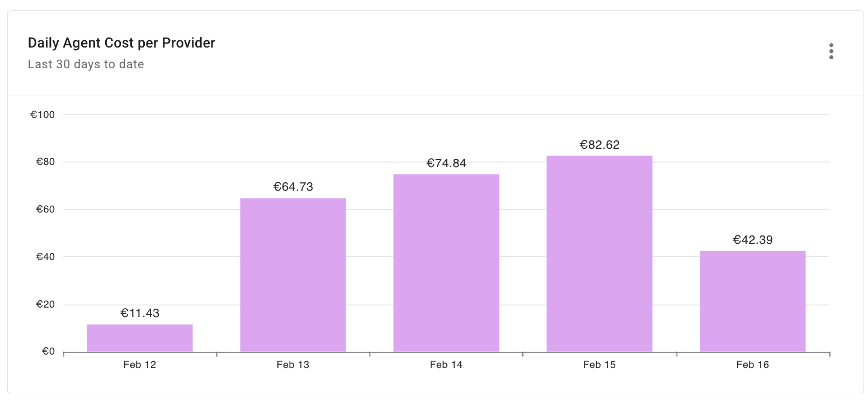Click the Feb 14 axis label
Screen dimensions: 868x406
pos(446,364)
